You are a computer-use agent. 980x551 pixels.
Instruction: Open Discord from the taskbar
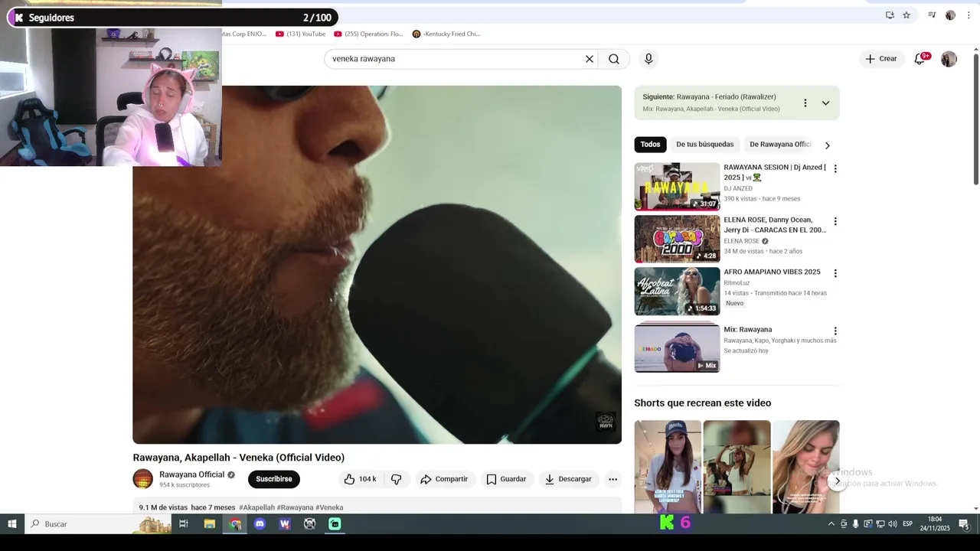click(x=260, y=524)
